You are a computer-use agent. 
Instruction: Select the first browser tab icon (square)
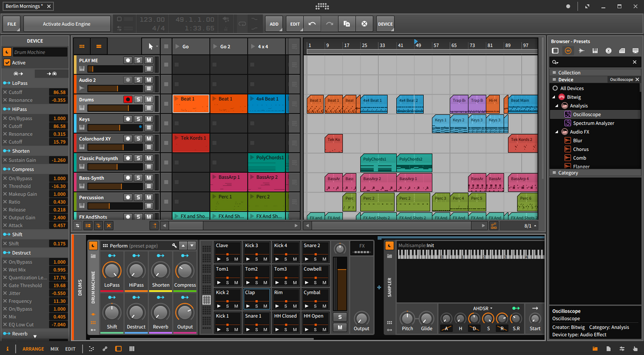point(555,51)
